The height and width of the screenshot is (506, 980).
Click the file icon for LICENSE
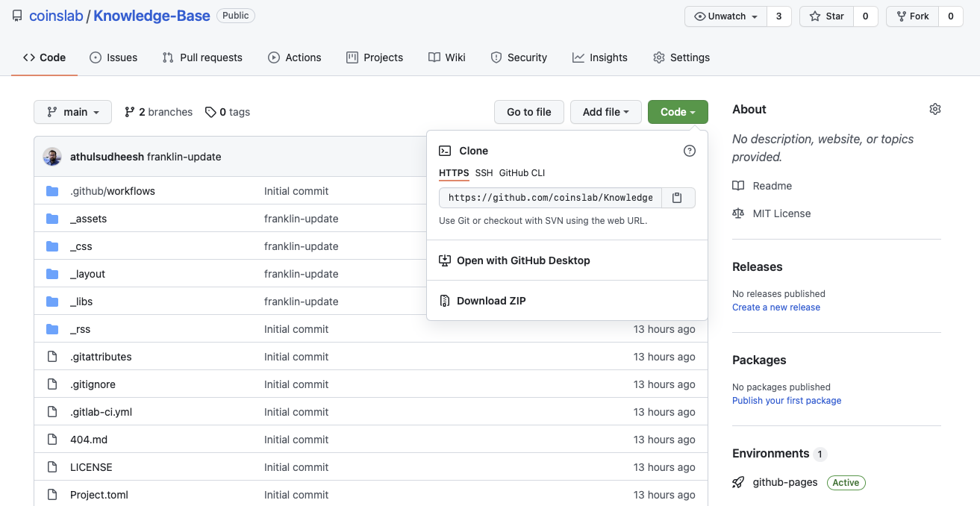click(52, 467)
